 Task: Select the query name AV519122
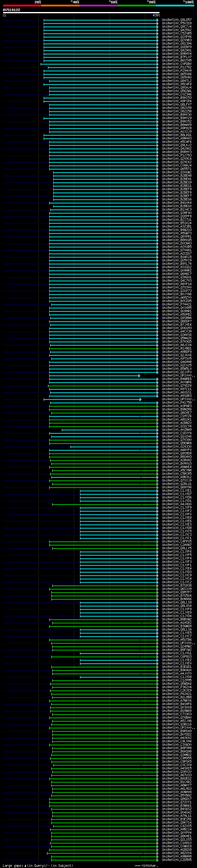coord(11,10)
